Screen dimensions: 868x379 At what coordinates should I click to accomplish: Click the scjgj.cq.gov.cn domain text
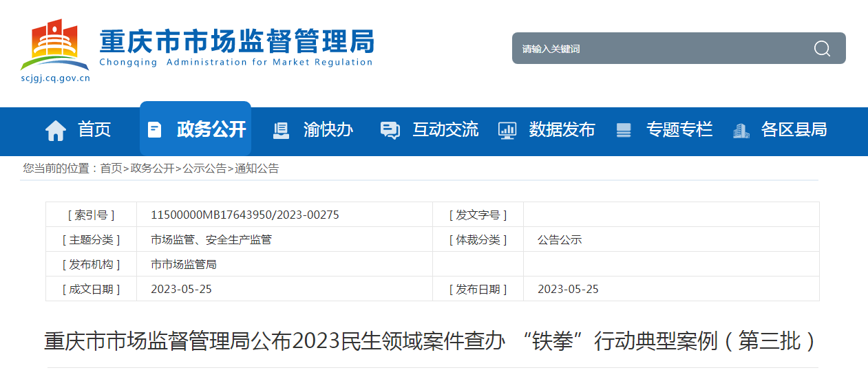click(55, 78)
